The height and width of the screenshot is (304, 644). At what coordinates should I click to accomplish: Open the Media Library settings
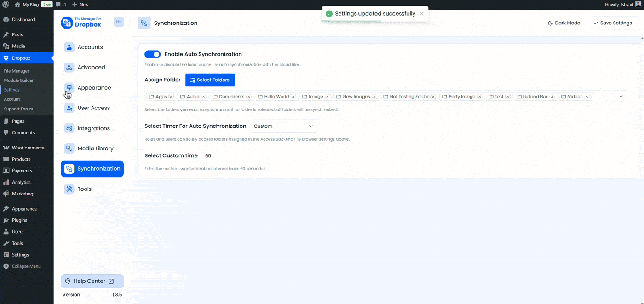pyautogui.click(x=95, y=148)
